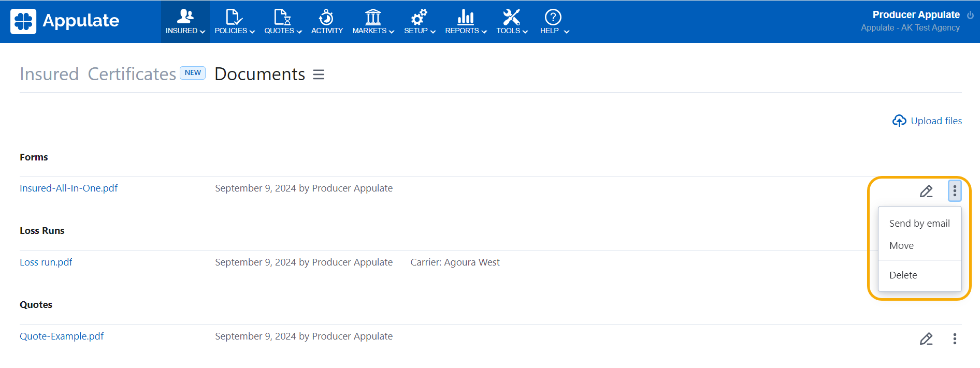Expand the Help question mark menu
The image size is (980, 368).
(554, 22)
